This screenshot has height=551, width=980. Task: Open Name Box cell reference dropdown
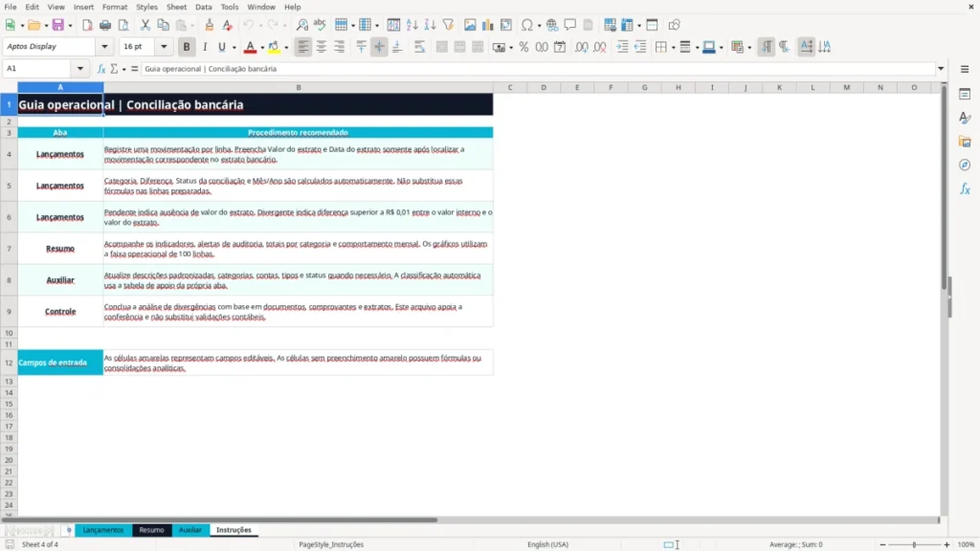[80, 69]
